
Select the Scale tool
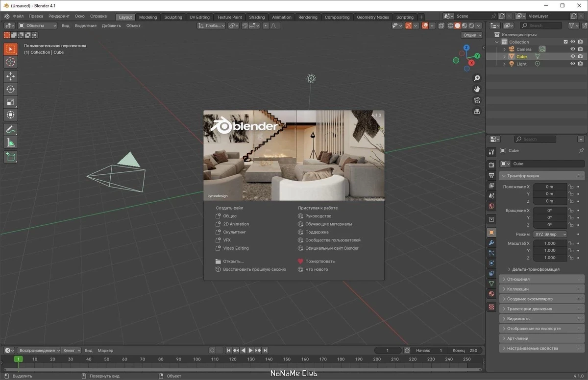point(10,102)
